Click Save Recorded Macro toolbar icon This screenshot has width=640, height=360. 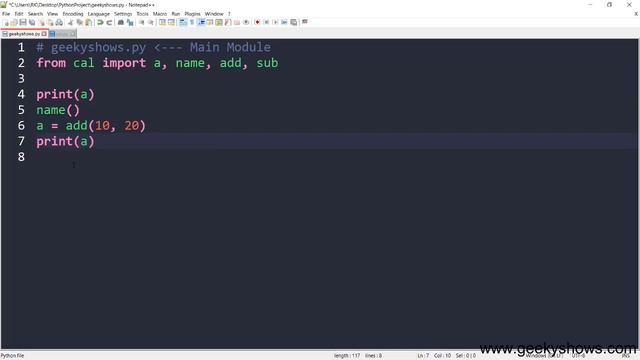pos(293,22)
